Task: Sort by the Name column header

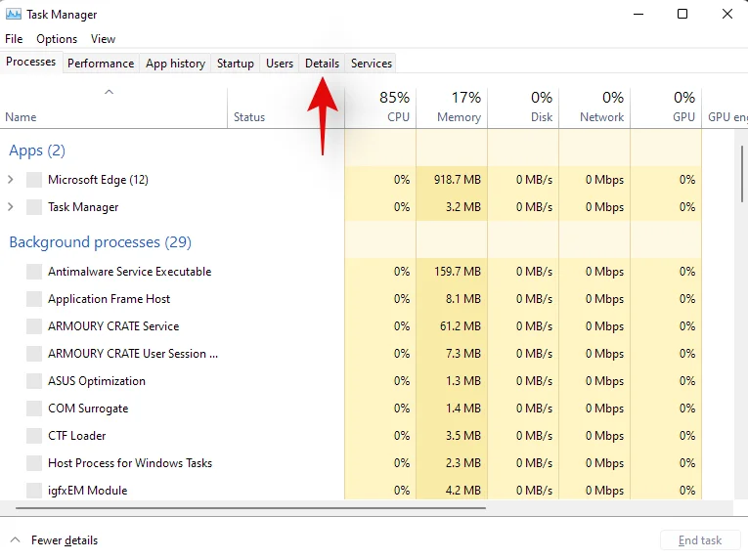Action: click(113, 108)
